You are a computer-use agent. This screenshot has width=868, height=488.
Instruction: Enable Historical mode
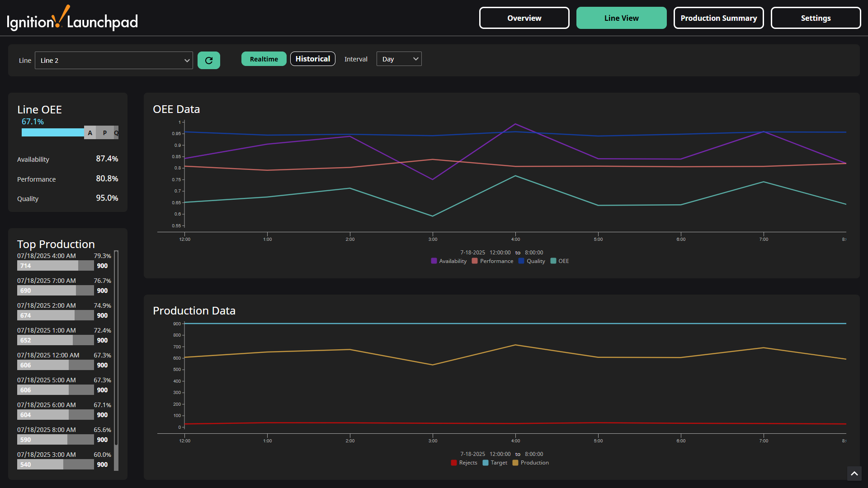[312, 59]
